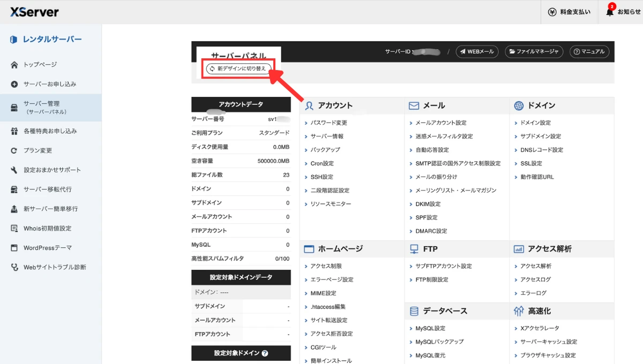Open the バックアップ link
This screenshot has height=364, width=643.
(325, 150)
